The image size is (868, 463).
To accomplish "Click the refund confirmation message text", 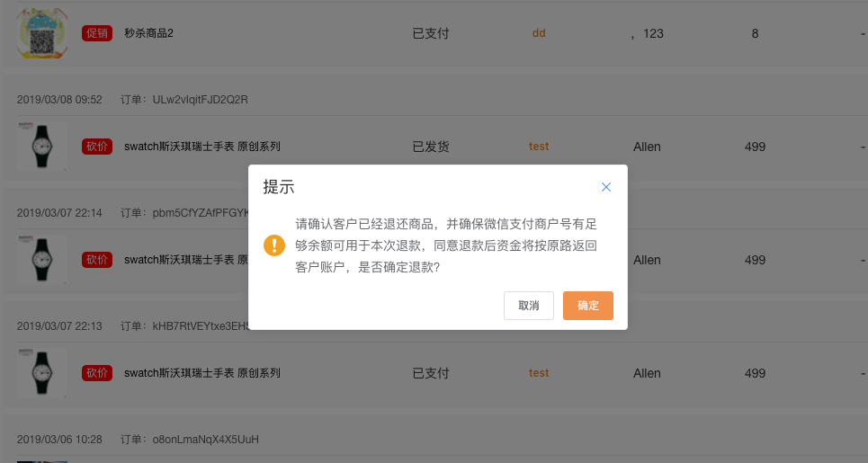I will click(446, 245).
